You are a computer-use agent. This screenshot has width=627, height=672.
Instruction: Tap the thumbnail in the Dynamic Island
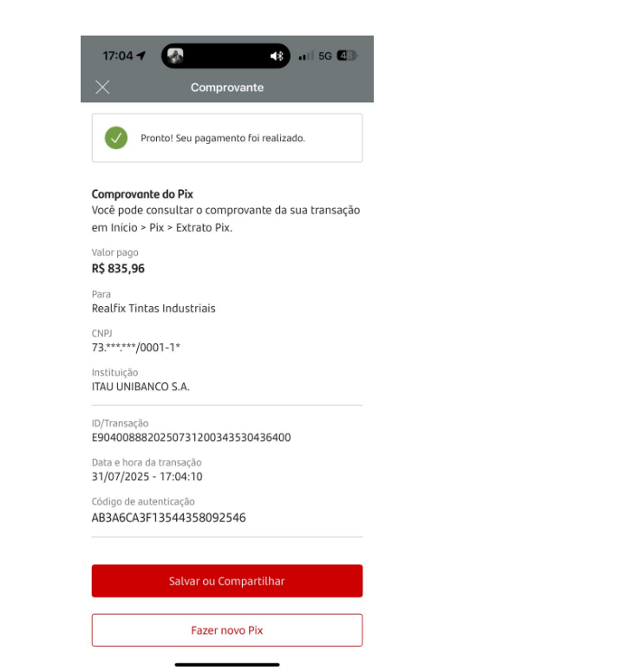tap(175, 55)
